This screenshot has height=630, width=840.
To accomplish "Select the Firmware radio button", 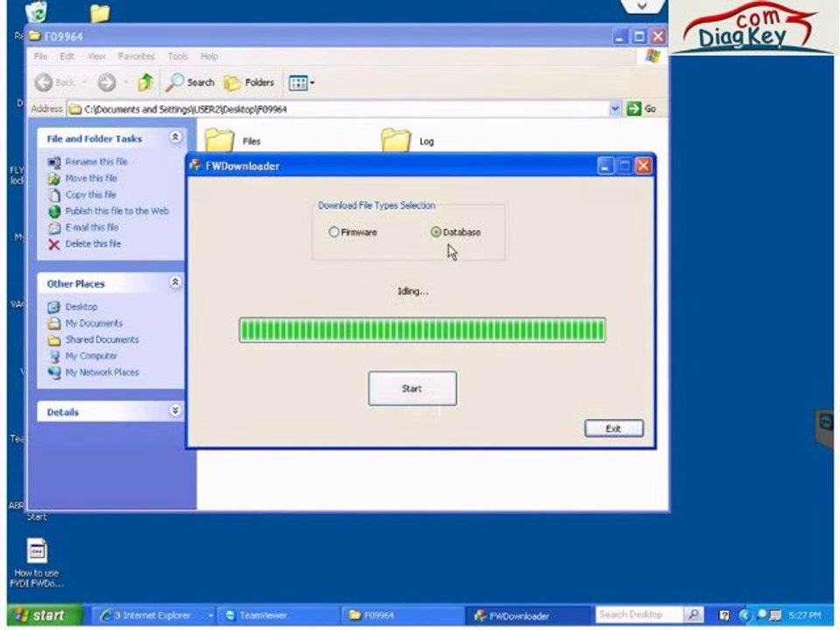I will pos(333,232).
